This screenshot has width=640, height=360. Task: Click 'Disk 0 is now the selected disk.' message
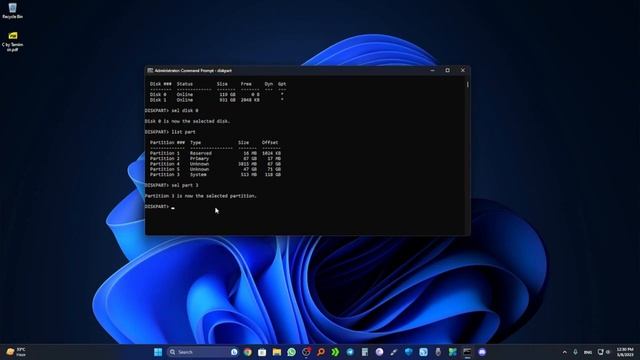coord(187,121)
